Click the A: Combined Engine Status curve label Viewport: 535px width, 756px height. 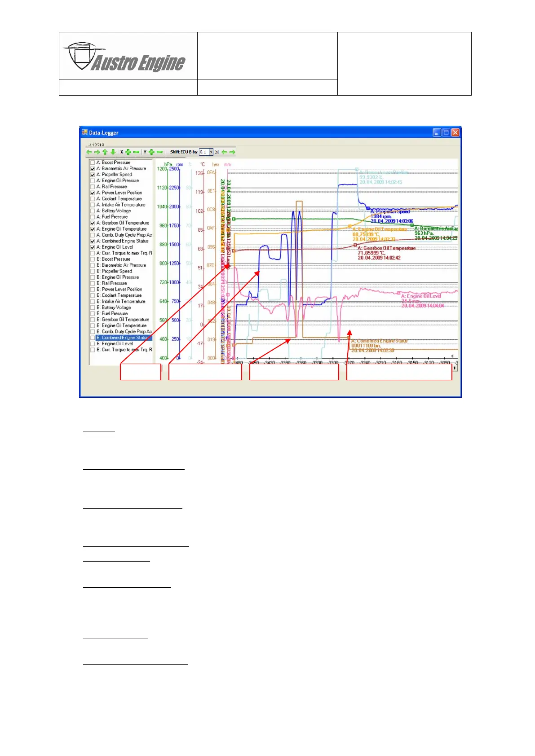379,346
